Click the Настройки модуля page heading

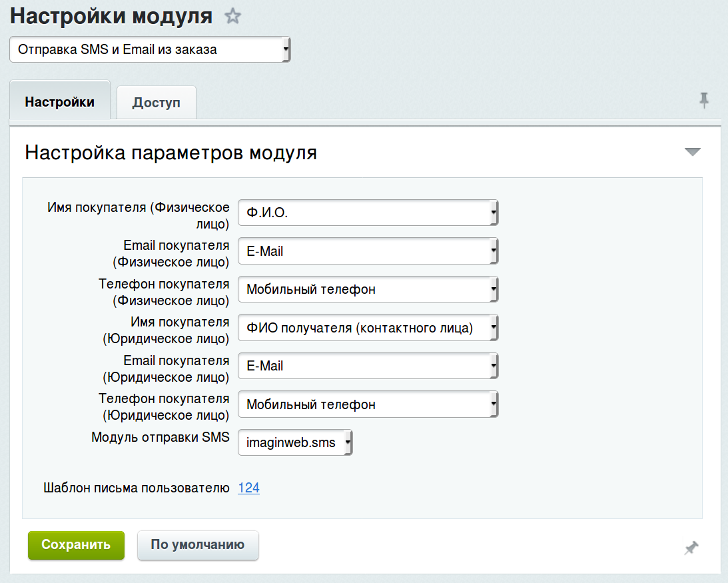[x=111, y=16]
